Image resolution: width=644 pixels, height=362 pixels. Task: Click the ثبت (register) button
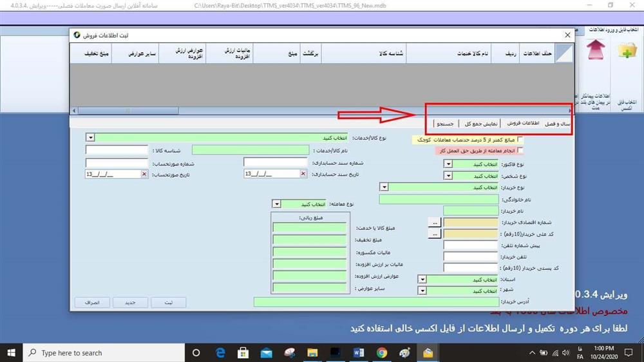click(168, 303)
